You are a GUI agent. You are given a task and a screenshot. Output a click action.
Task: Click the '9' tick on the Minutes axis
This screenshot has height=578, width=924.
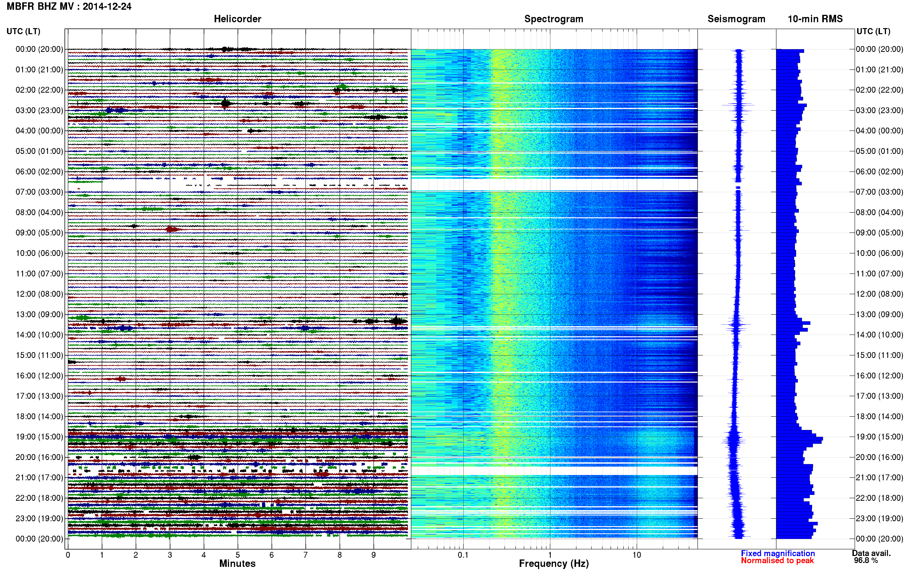tap(373, 555)
